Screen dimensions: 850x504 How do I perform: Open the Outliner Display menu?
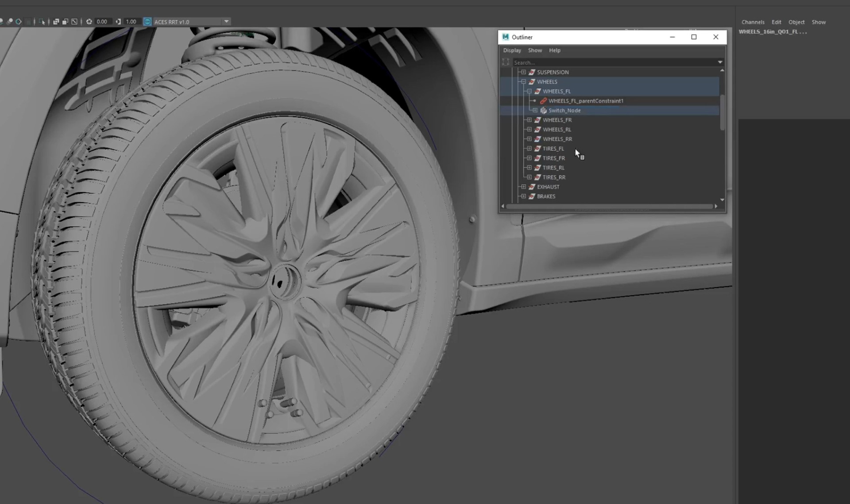point(512,50)
